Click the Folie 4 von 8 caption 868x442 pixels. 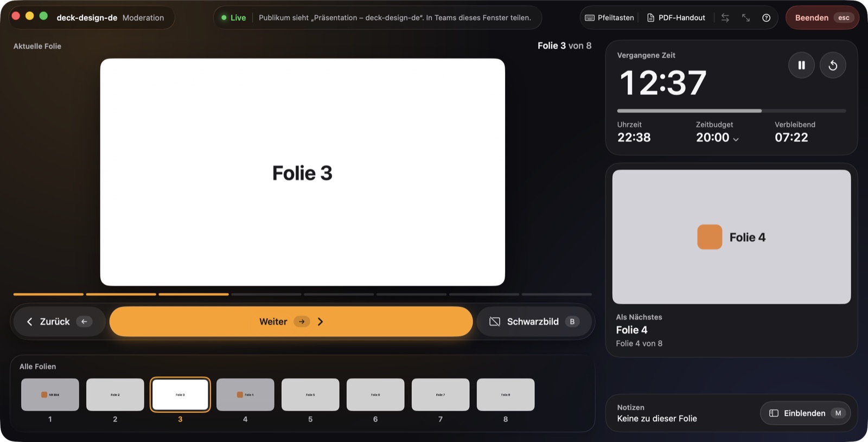coord(639,343)
